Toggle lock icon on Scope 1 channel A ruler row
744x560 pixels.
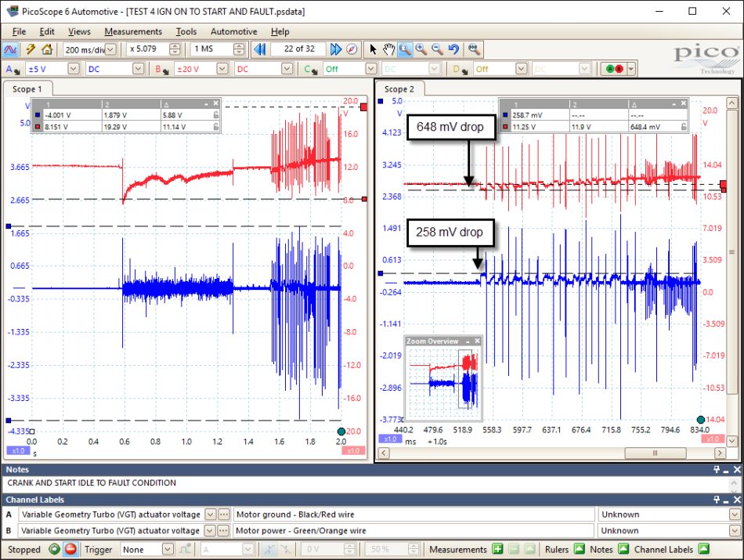216,115
